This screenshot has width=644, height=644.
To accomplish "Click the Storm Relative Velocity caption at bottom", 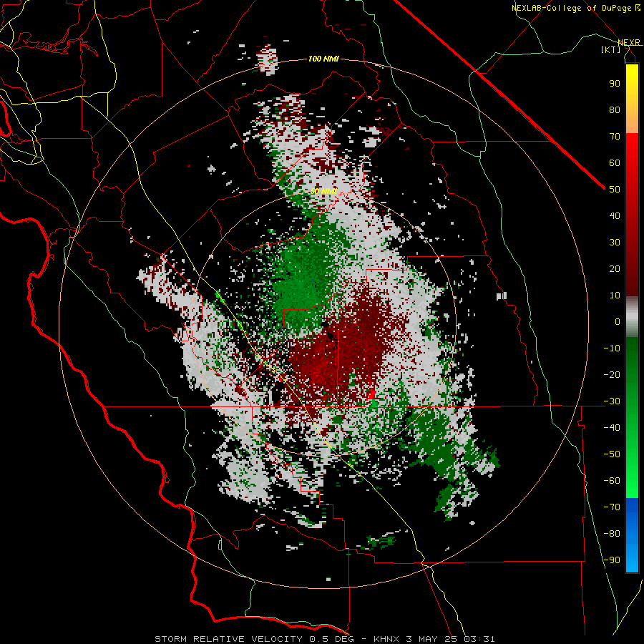I will click(324, 639).
